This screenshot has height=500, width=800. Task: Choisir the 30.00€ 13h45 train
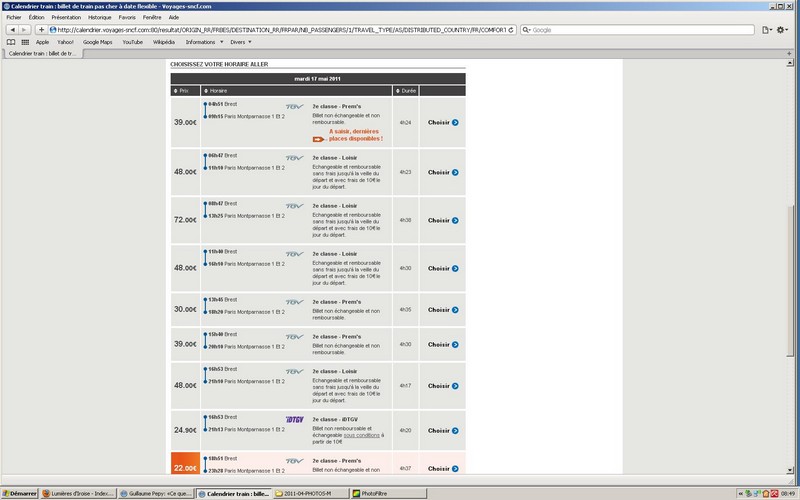(x=443, y=310)
